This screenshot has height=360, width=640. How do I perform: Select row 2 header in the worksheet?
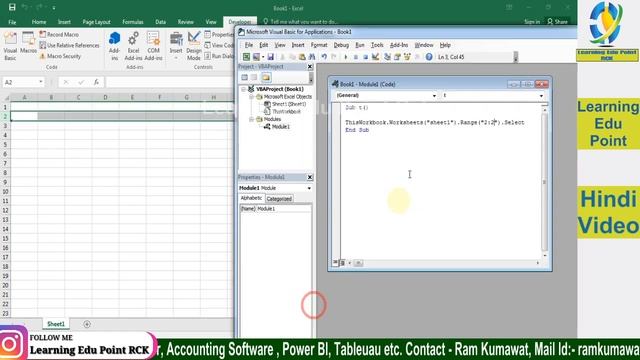(x=5, y=116)
